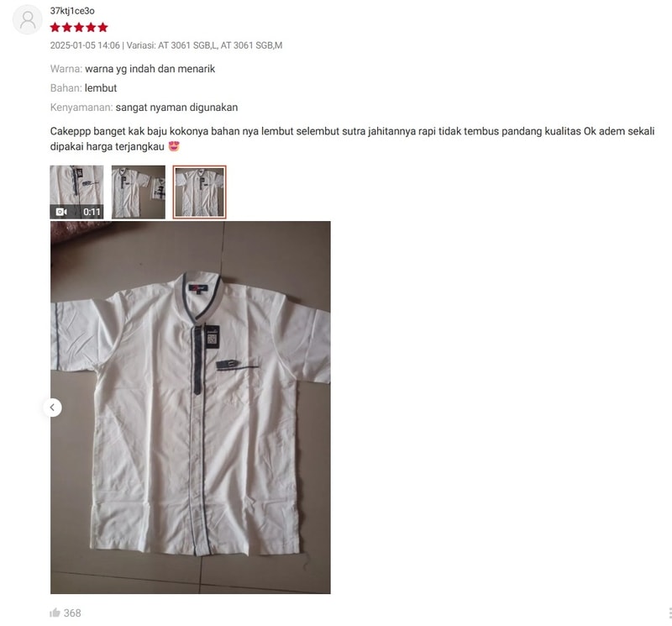This screenshot has height=626, width=672.
Task: Click the enlarged white shirt photo
Action: point(191,408)
